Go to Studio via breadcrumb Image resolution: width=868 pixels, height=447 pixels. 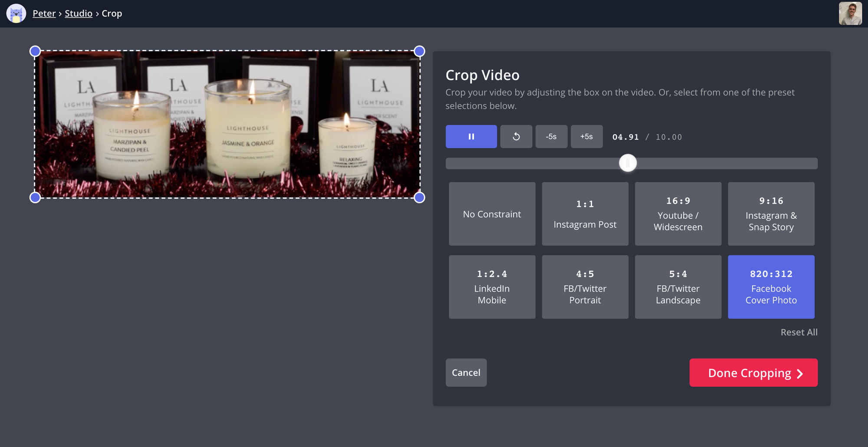tap(79, 13)
